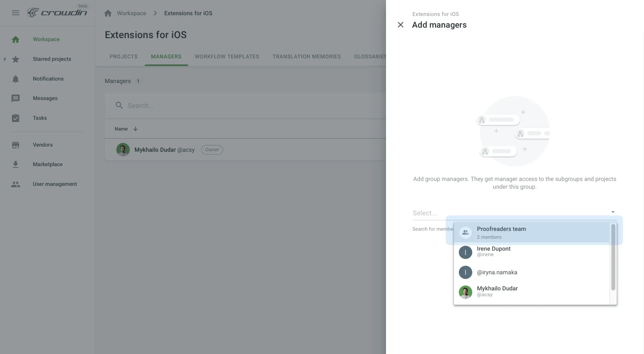The image size is (644, 354).
Task: Open Marketplace download icon
Action: click(x=15, y=164)
